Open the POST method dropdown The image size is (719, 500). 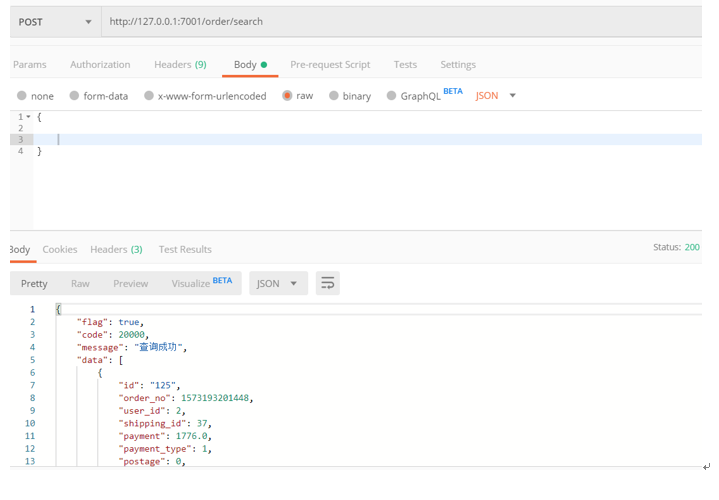coord(55,22)
